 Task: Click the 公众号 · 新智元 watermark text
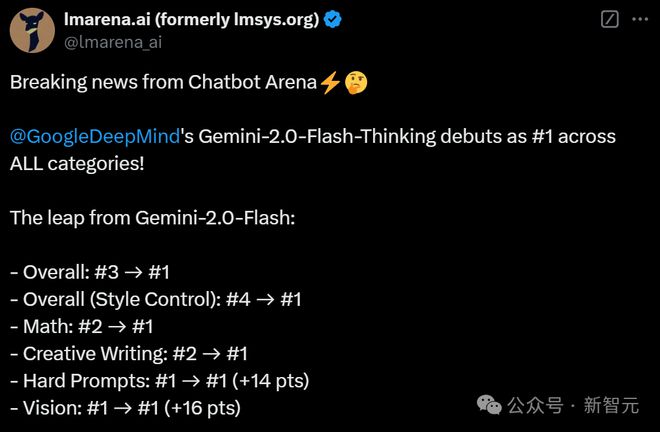573,405
